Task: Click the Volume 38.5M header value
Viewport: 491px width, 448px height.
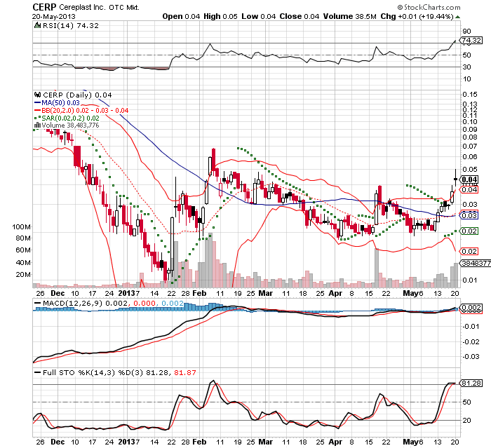Action: tap(350, 16)
